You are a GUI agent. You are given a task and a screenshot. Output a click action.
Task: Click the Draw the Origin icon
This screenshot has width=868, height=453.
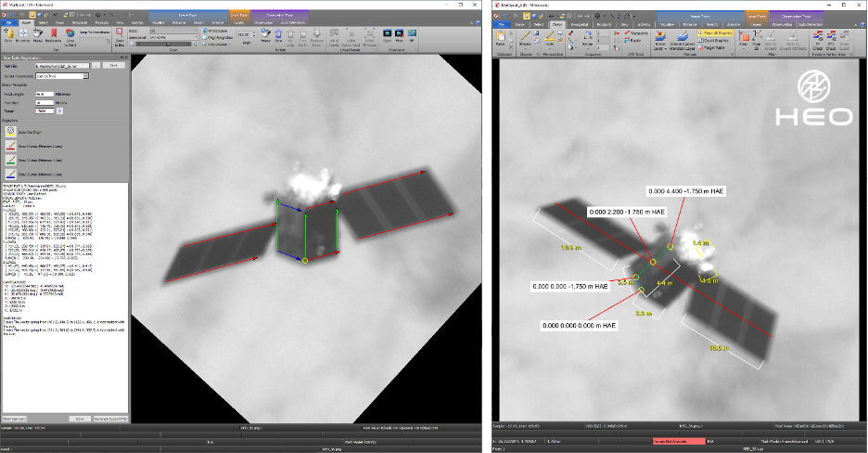[10, 132]
